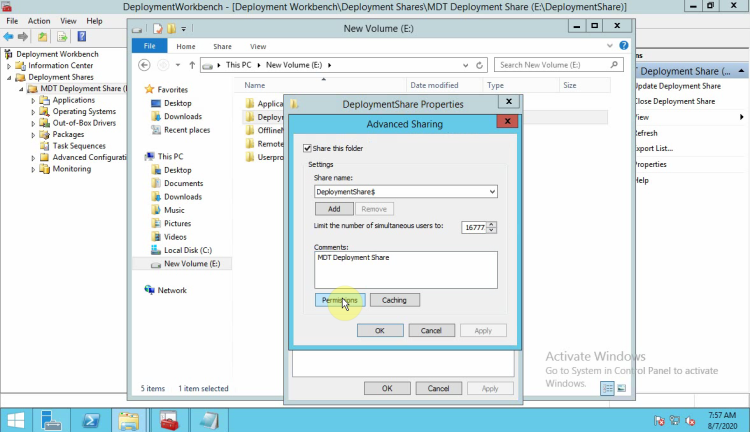The height and width of the screenshot is (432, 750).
Task: Expand the Operating Systems tree node
Action: [x=33, y=111]
